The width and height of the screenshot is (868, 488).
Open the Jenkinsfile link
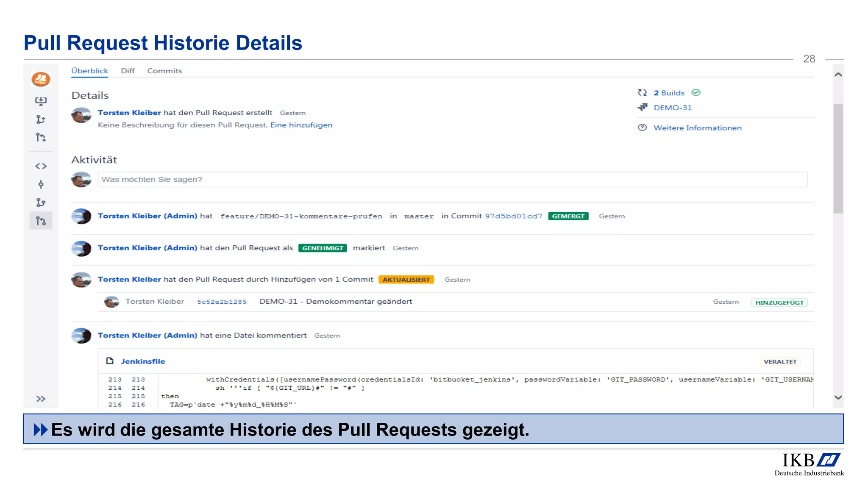point(143,361)
